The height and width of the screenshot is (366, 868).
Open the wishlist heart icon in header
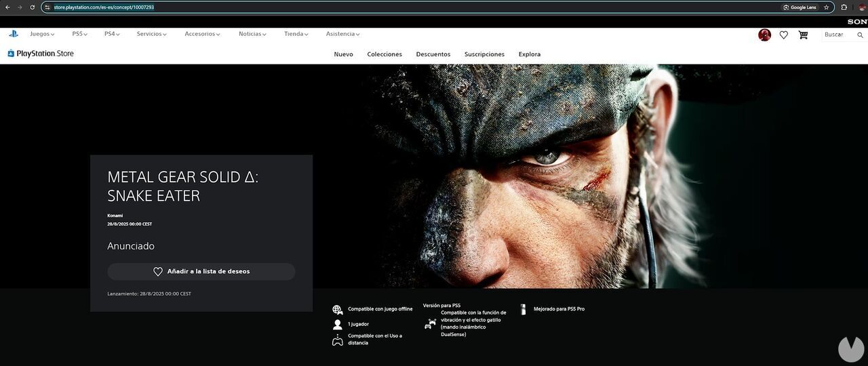pos(784,35)
